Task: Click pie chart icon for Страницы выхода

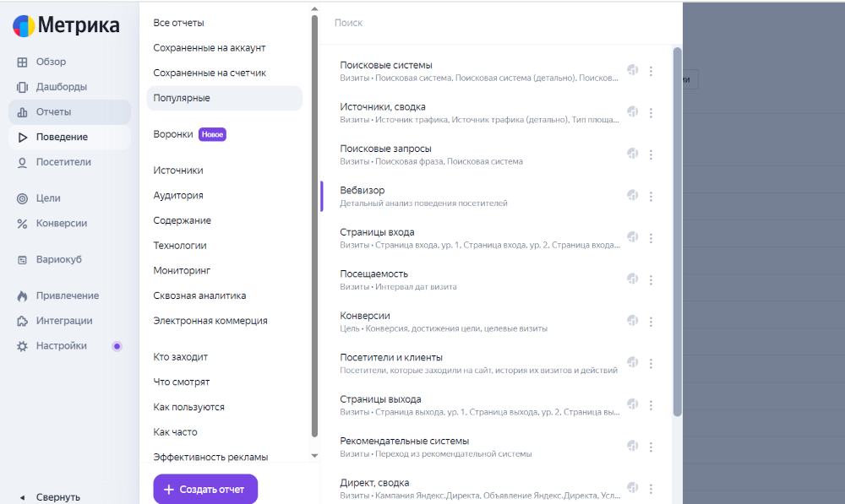Action: (633, 404)
